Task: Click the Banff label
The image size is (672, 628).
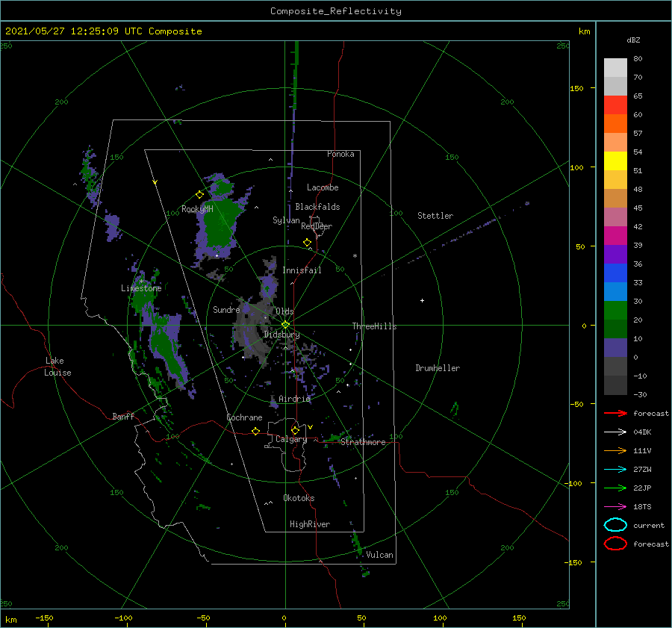Action: click(123, 416)
